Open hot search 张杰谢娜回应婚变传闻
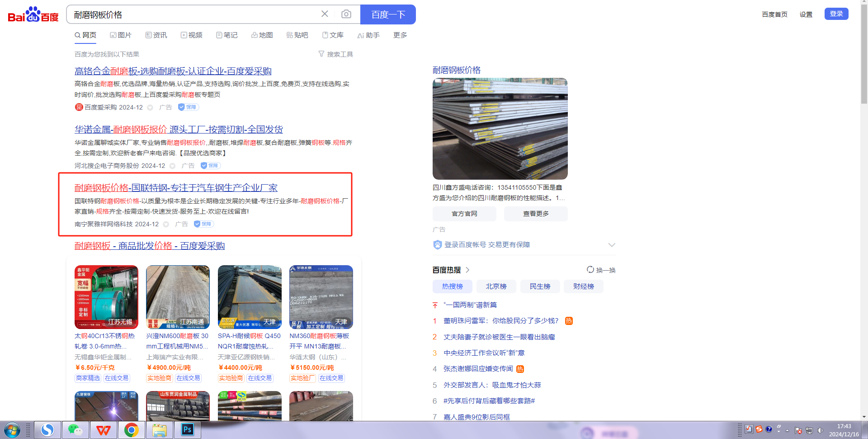Image resolution: width=868 pixels, height=439 pixels. (x=478, y=369)
